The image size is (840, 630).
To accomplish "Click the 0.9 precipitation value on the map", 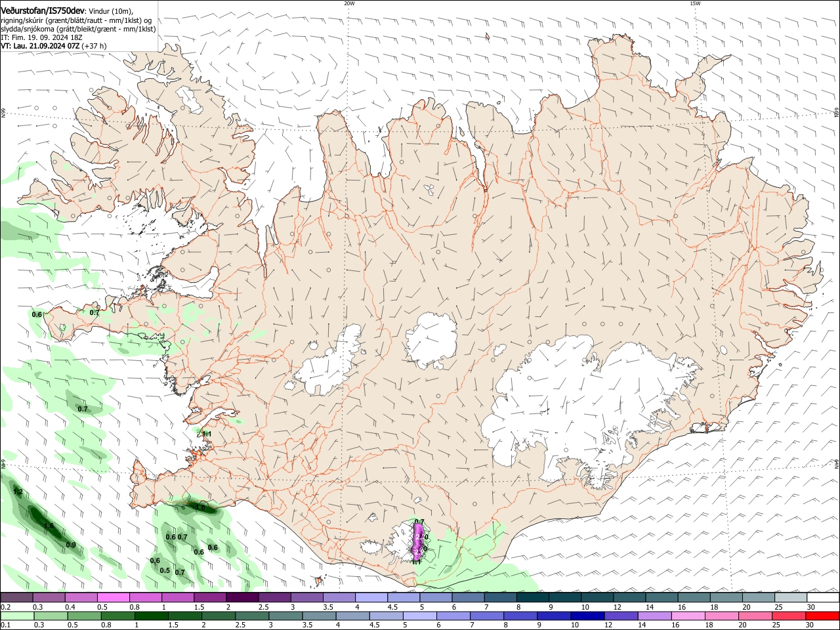I will (71, 545).
